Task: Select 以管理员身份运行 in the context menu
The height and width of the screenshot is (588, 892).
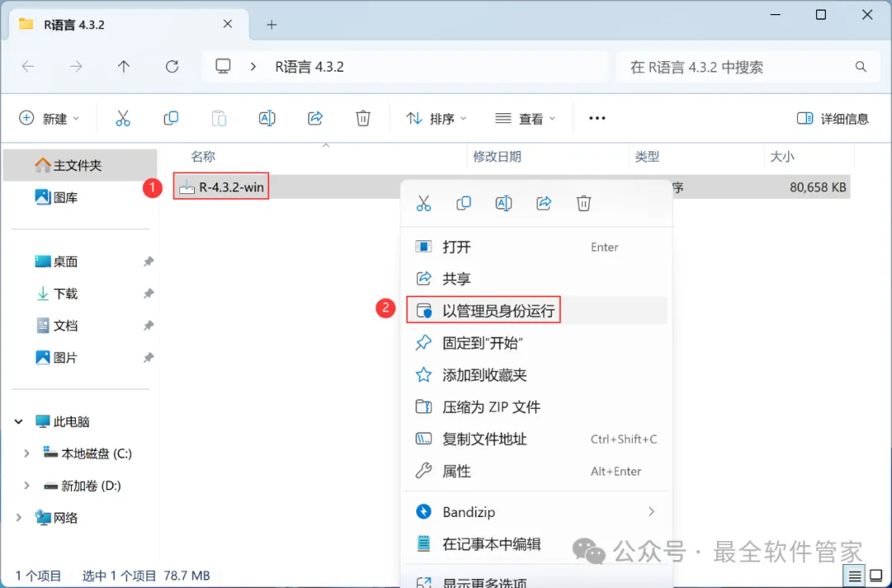Action: pyautogui.click(x=537, y=311)
